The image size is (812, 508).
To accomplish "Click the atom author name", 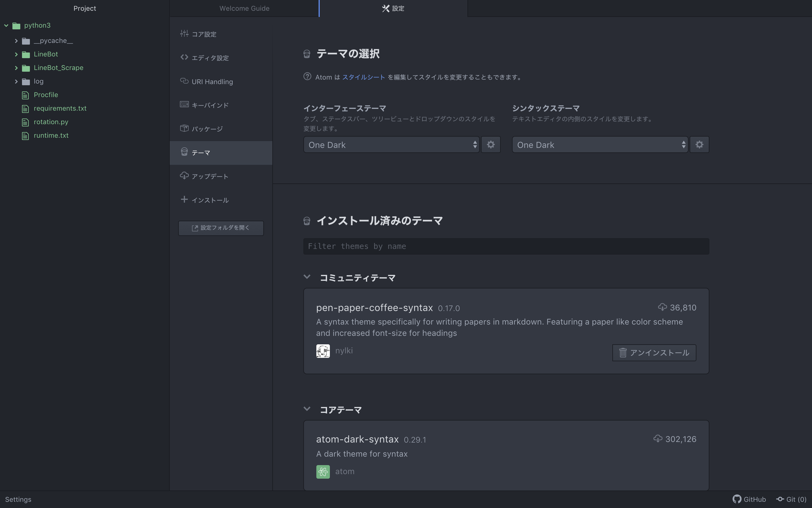I will click(x=345, y=471).
